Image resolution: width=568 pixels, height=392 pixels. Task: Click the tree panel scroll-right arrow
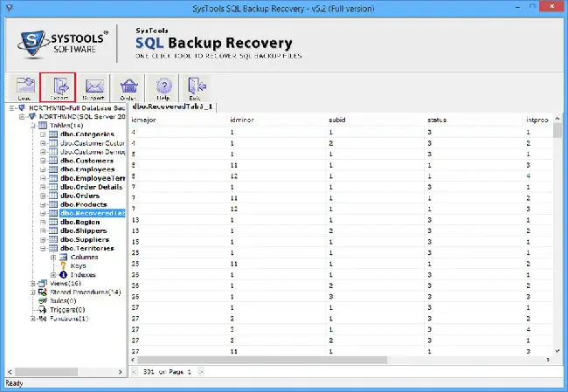pyautogui.click(x=121, y=372)
